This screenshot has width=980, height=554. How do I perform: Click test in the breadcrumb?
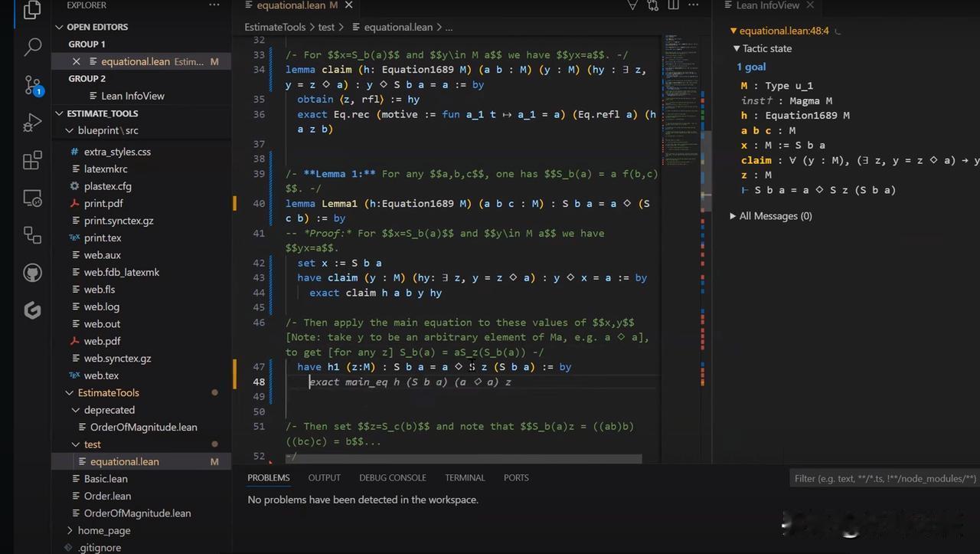coord(326,27)
